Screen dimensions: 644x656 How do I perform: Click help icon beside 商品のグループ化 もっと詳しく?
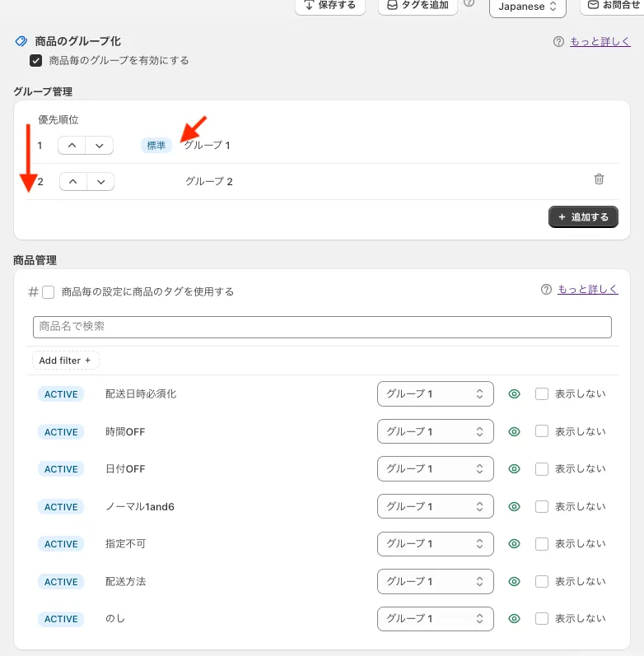coord(559,42)
